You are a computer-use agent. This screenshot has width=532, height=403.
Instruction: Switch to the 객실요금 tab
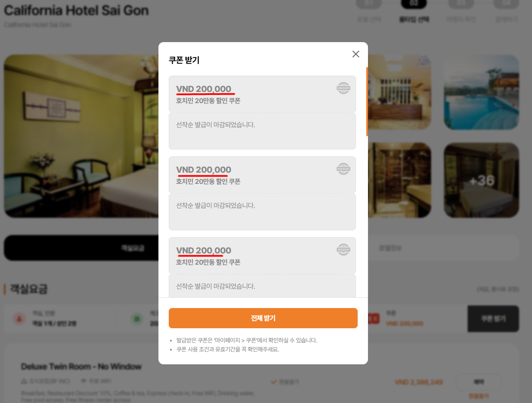coord(82,248)
